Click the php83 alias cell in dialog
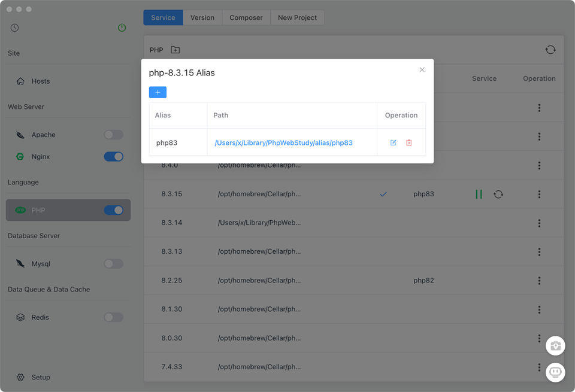This screenshot has width=575, height=392. (178, 142)
